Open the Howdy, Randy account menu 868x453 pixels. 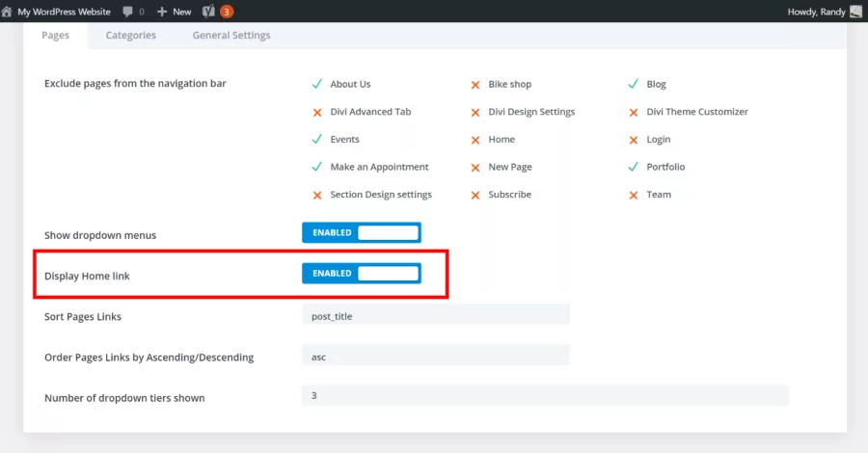click(817, 12)
